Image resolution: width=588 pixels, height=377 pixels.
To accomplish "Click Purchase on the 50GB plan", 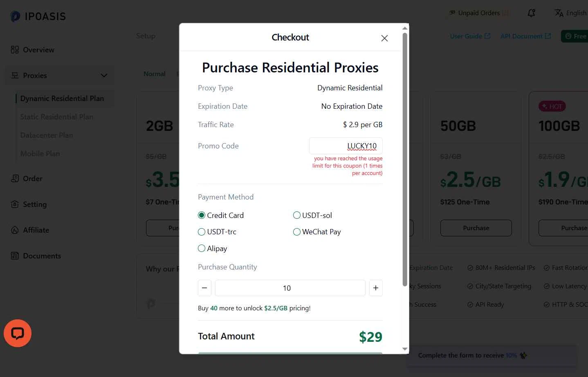I will [476, 228].
